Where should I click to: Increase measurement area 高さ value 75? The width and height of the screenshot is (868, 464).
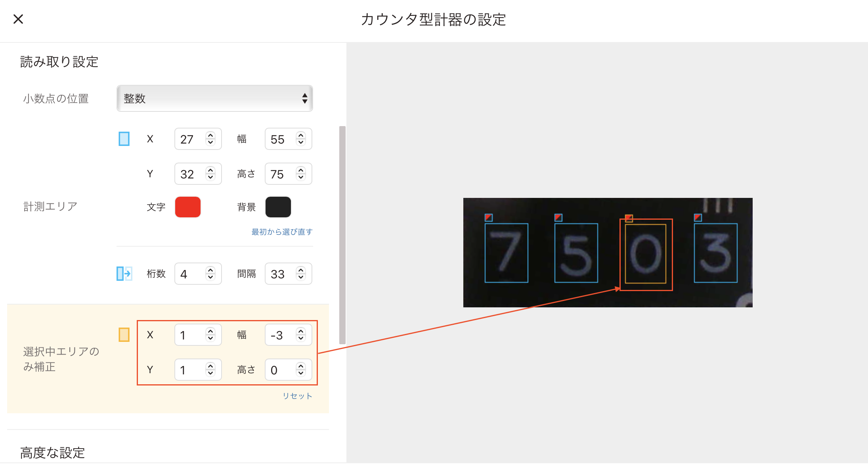301,170
